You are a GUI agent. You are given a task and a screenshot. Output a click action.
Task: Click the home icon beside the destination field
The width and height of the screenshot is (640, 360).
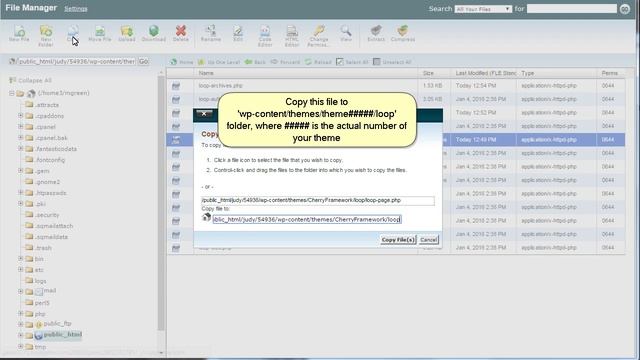[206, 218]
